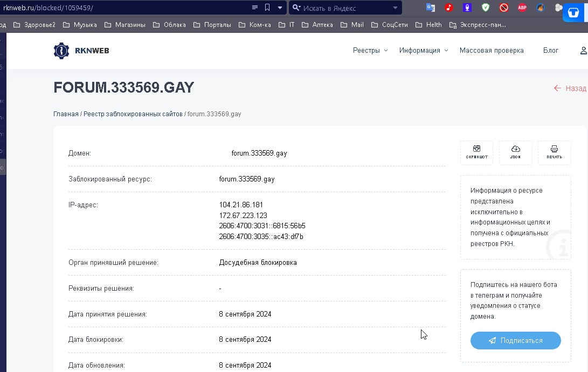Click the RKNWEB logo
This screenshot has width=588, height=372.
click(x=81, y=51)
